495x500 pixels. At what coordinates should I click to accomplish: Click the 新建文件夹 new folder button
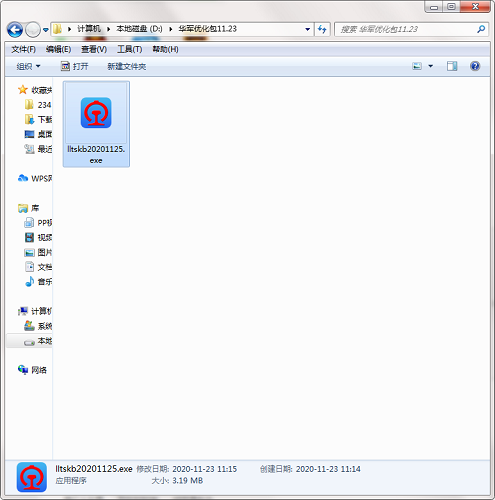tap(127, 66)
